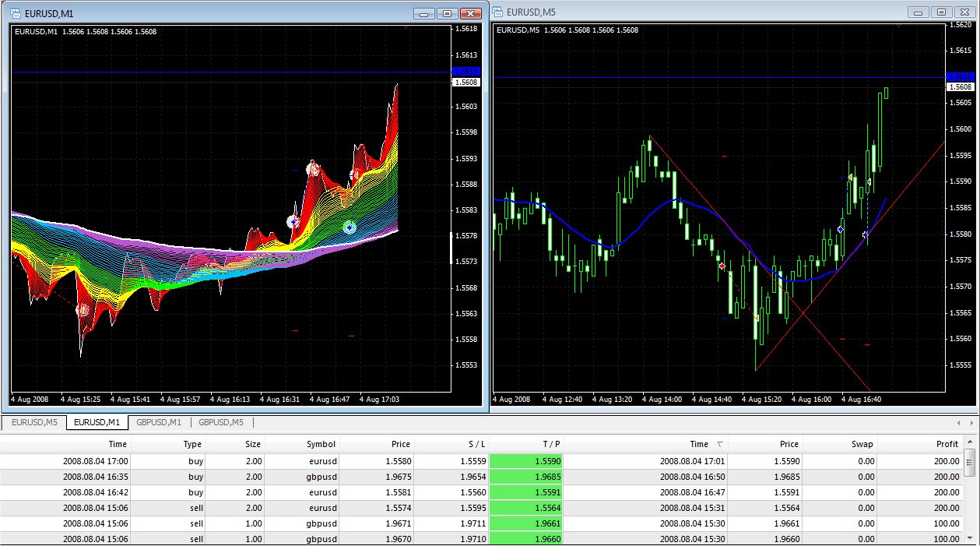980x546 pixels.
Task: Click the open price cell 1.9671
Action: coord(378,523)
